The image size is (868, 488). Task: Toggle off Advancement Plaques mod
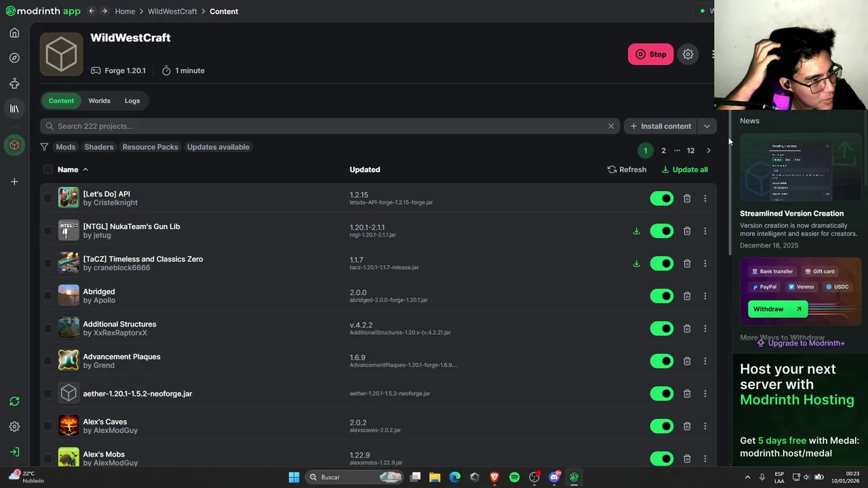click(661, 361)
